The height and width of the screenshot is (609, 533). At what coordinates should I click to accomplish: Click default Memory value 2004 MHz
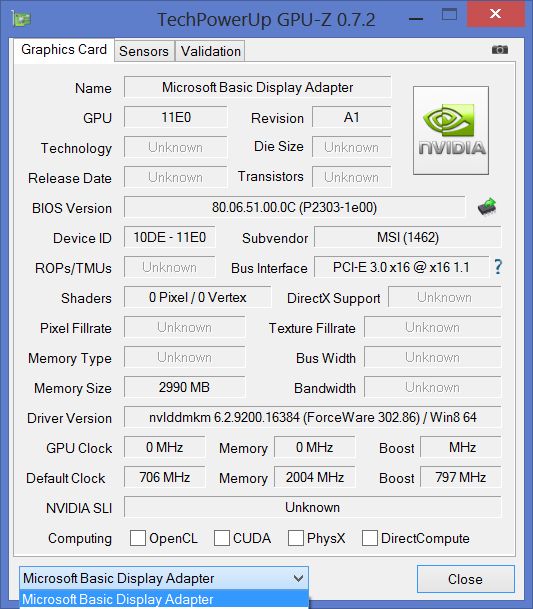click(x=315, y=477)
